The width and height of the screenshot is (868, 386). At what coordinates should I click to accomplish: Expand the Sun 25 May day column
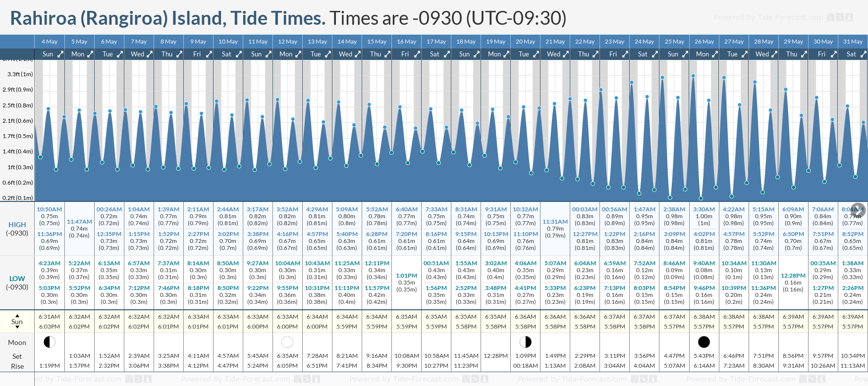point(685,54)
